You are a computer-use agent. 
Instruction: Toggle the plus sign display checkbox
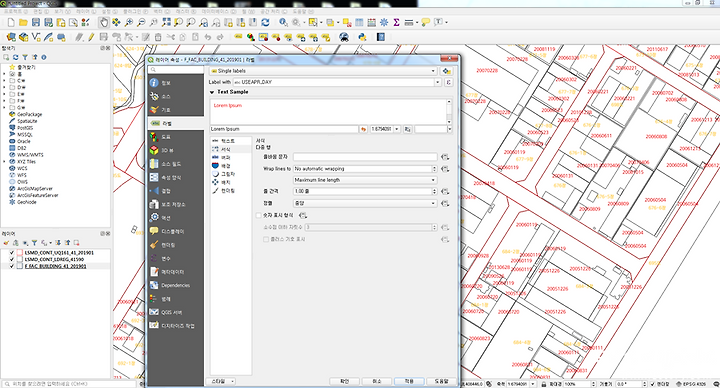pyautogui.click(x=266, y=239)
